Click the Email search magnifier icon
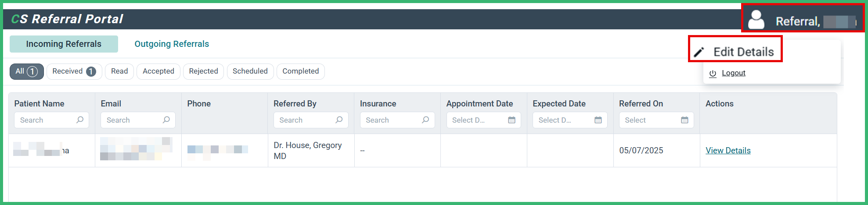The image size is (868, 205). coord(166,120)
